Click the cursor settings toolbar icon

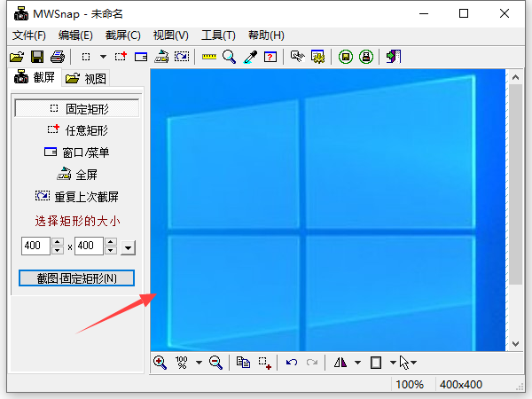pyautogui.click(x=298, y=57)
